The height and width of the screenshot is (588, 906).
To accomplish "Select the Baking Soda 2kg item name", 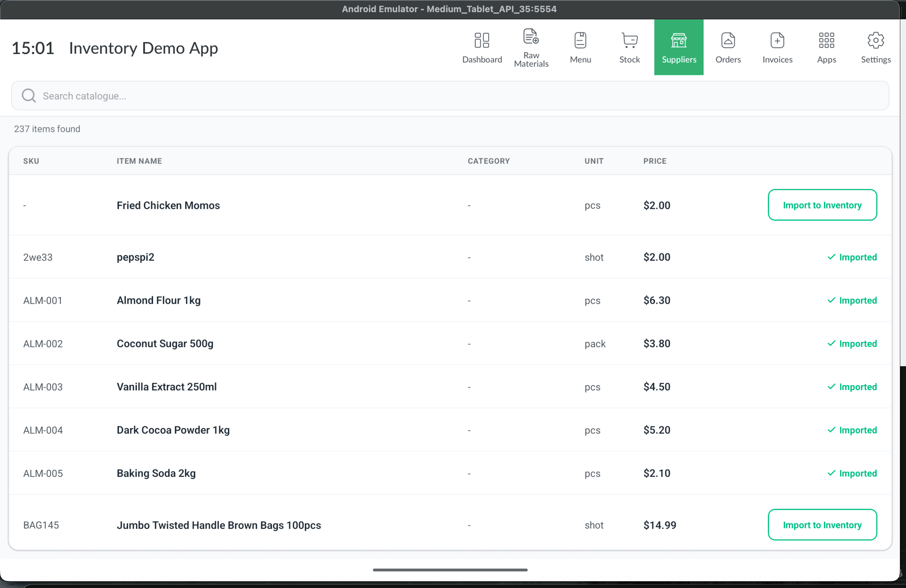I will [156, 474].
